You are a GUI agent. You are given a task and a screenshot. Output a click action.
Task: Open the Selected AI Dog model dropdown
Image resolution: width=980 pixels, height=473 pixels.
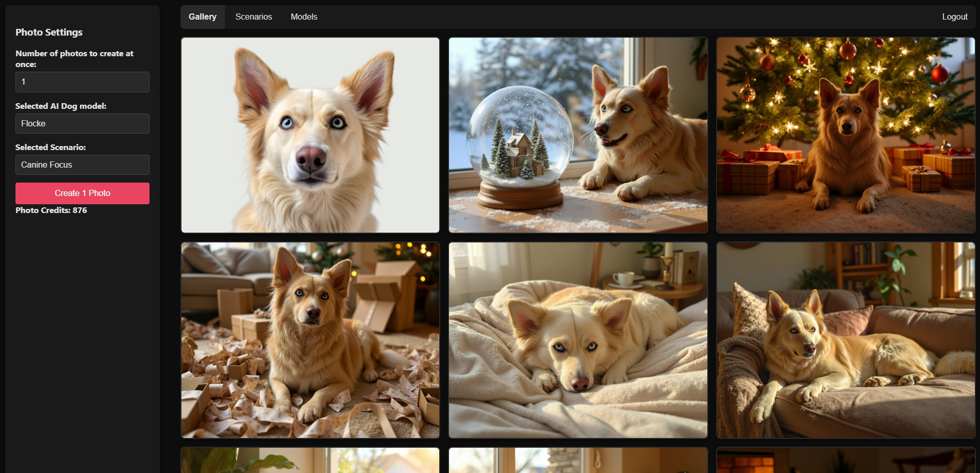pos(82,124)
